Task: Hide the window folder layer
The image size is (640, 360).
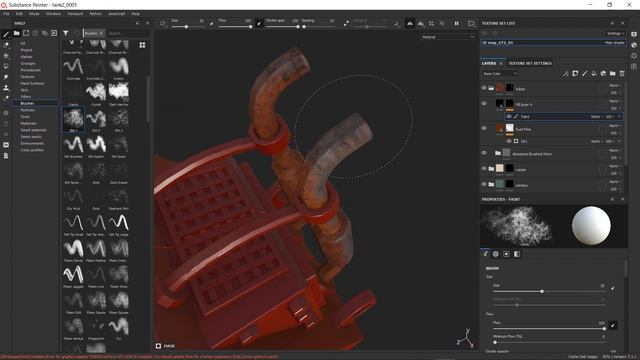Action: 484,184
